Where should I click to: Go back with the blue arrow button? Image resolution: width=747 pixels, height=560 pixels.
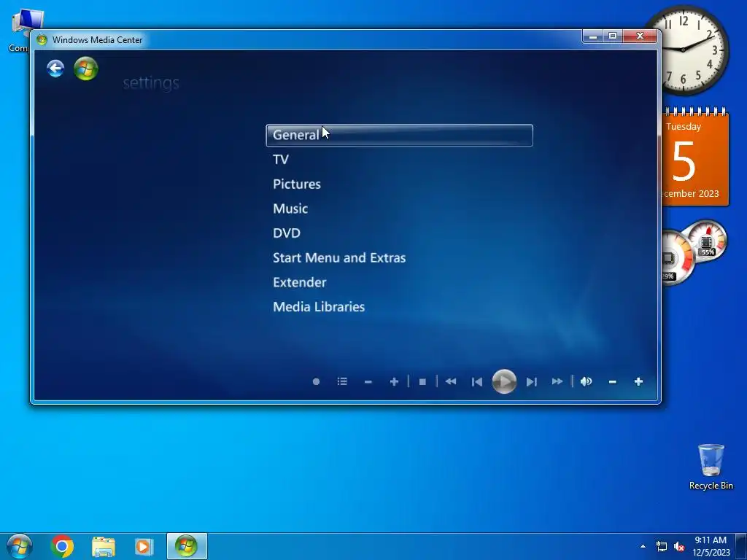(55, 69)
